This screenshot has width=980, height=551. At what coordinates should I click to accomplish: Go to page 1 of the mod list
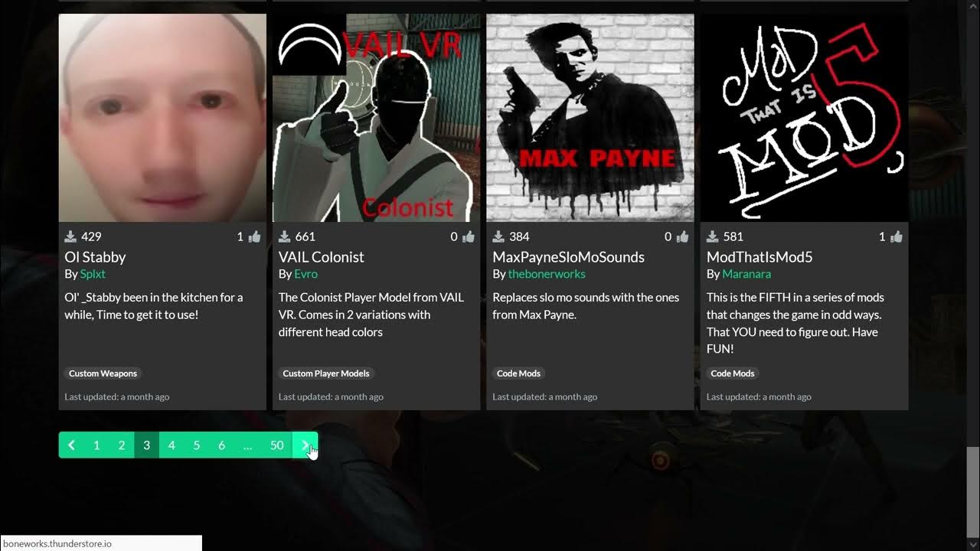click(96, 445)
